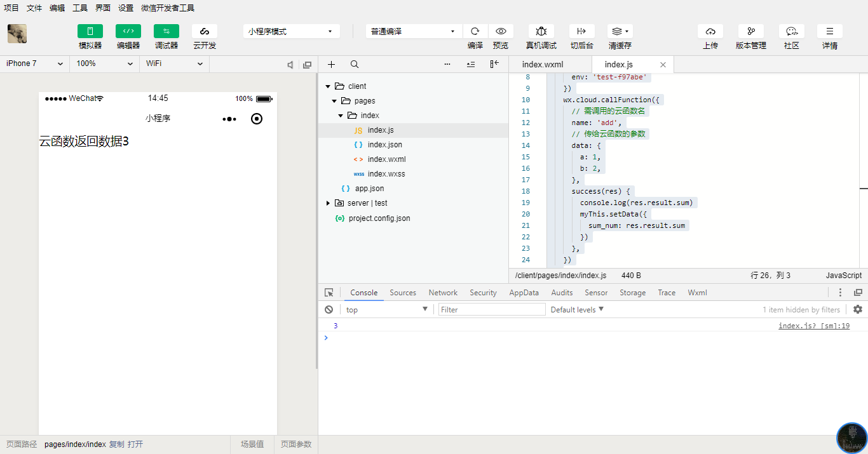Screen dimensions: 868x454
Task: Switch to the Network tab
Action: point(443,293)
